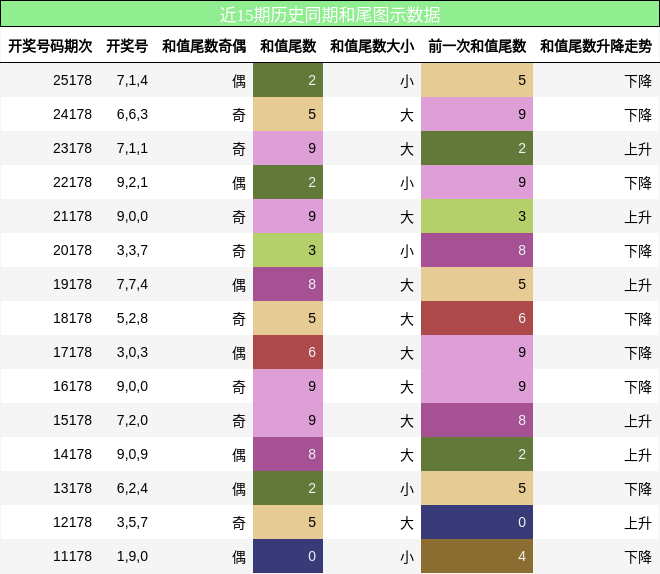660x574 pixels.
Task: Select period number 16178
Action: click(x=72, y=386)
